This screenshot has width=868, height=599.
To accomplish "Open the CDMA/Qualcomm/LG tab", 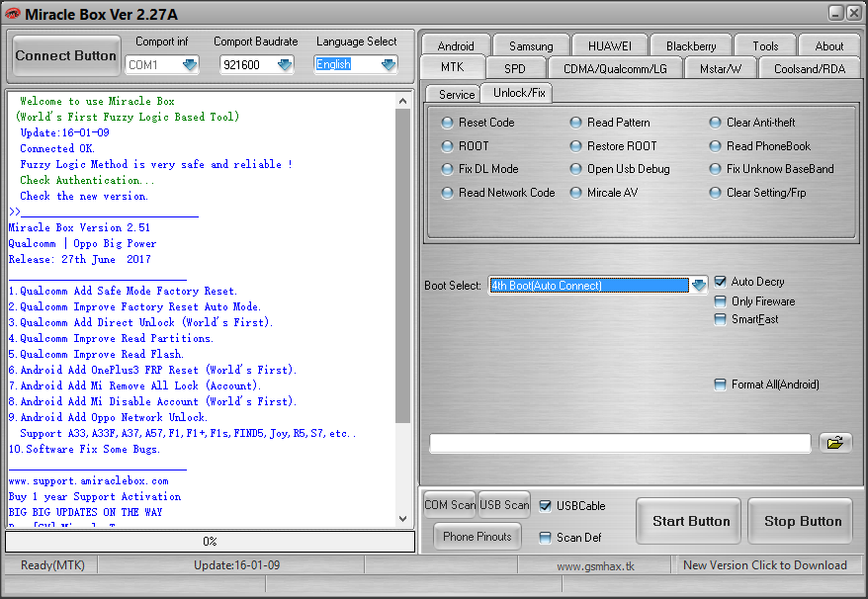I will [x=615, y=68].
